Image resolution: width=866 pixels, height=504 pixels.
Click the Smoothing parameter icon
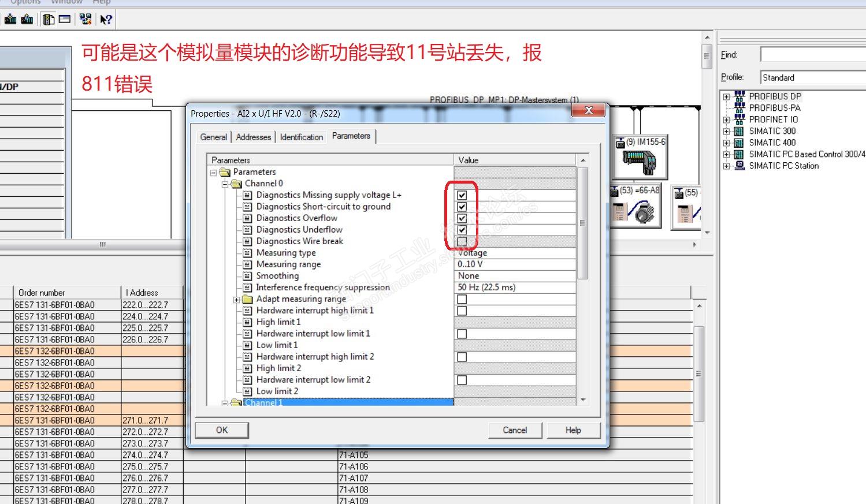[x=247, y=276]
